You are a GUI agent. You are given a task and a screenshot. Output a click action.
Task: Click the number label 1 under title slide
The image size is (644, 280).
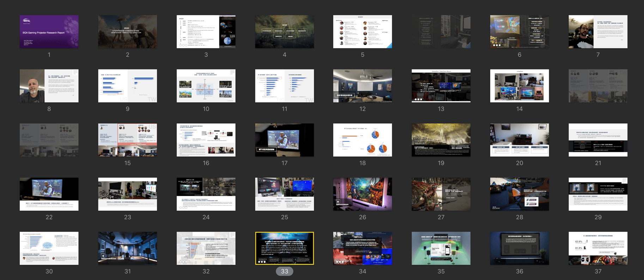49,55
